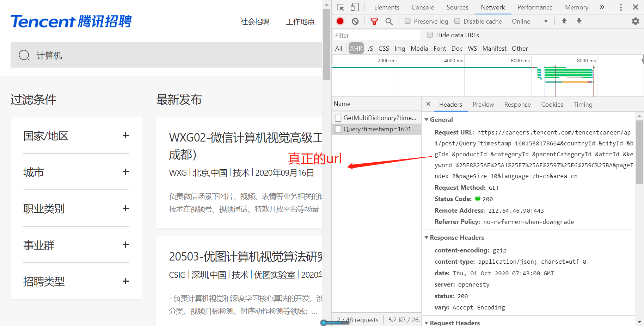Filter requests by Media
The image size is (644, 326).
[419, 48]
